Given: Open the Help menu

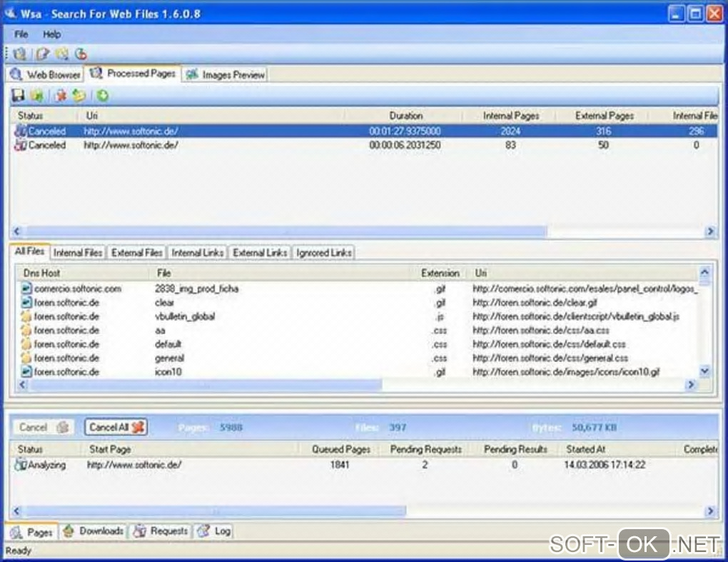Looking at the screenshot, I should [51, 34].
